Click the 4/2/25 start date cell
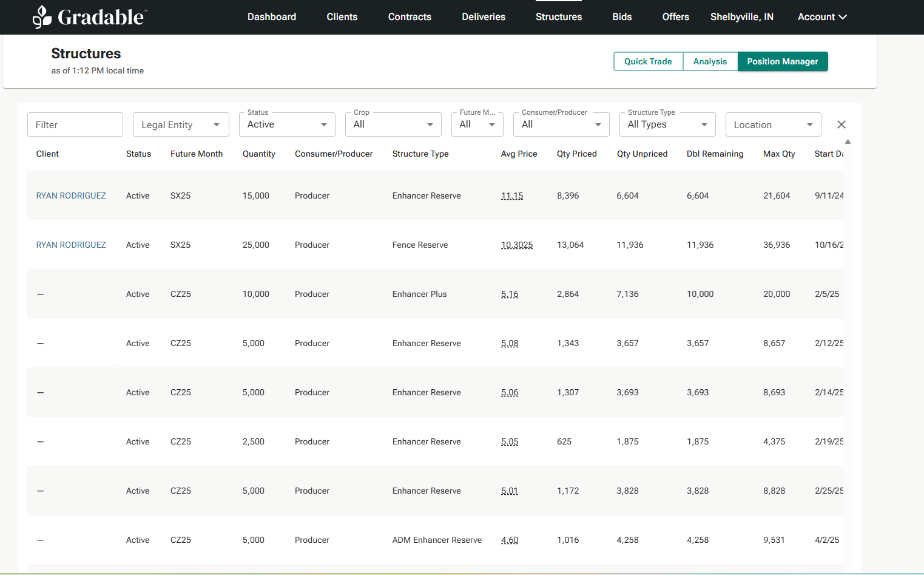Image resolution: width=924 pixels, height=575 pixels. pos(827,540)
